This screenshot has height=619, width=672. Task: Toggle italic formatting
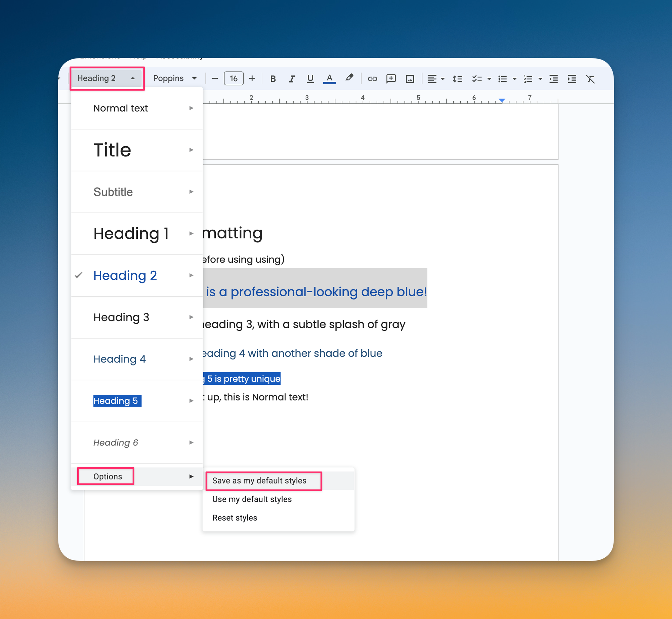click(x=291, y=79)
